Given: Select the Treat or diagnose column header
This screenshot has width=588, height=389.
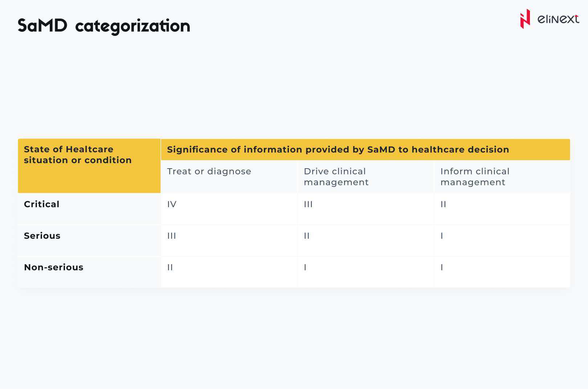Looking at the screenshot, I should [x=209, y=171].
